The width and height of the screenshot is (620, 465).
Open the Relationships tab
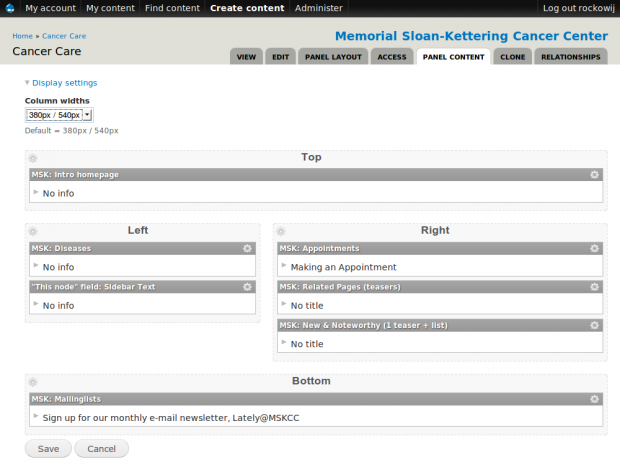[x=571, y=57]
